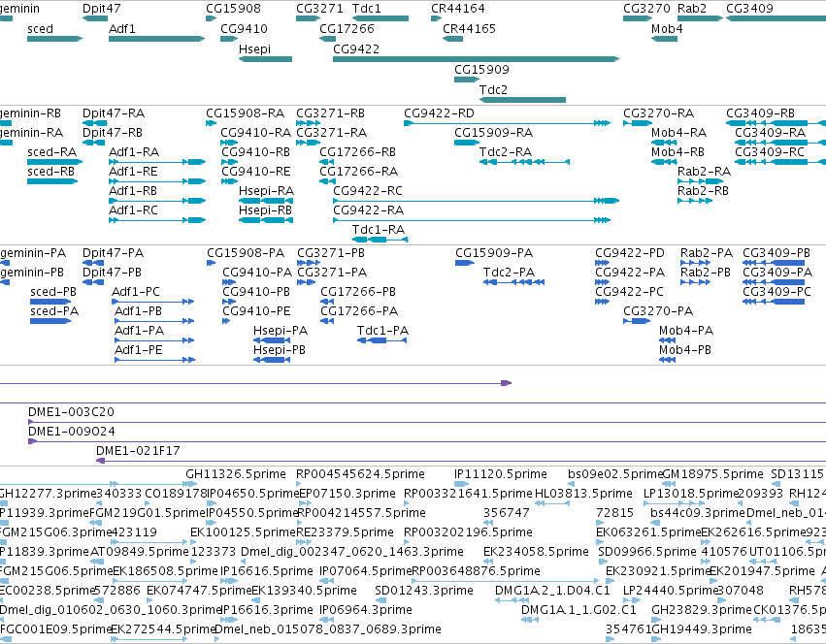Select the Mob4 gene label
Image resolution: width=826 pixels, height=644 pixels.
667,29
